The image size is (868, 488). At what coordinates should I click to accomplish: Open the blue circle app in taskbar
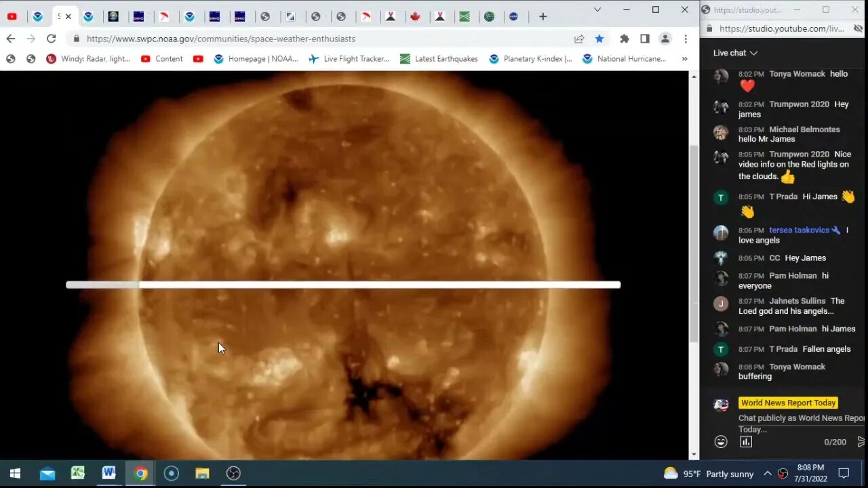(172, 473)
